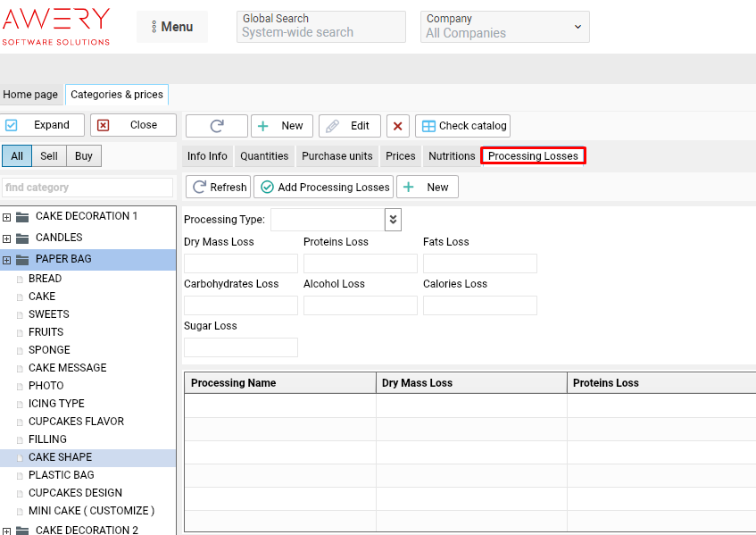Select the All filter toggle
The height and width of the screenshot is (535, 756).
17,156
